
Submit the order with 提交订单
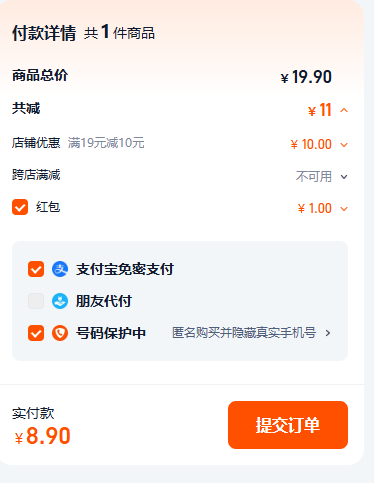288,425
